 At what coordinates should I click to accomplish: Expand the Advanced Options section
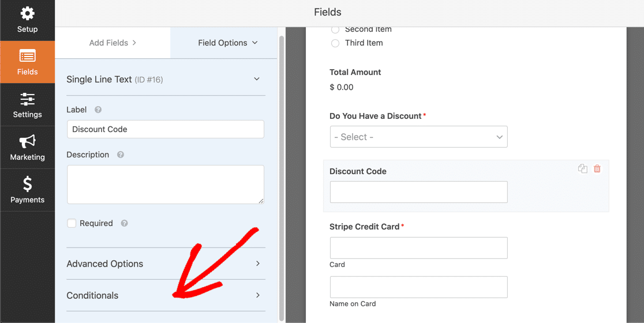166,264
